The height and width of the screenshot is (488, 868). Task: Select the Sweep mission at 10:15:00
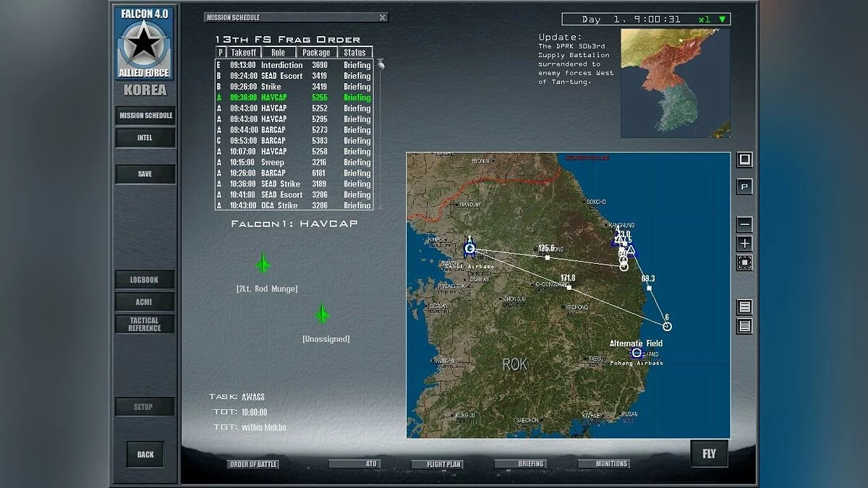point(289,162)
